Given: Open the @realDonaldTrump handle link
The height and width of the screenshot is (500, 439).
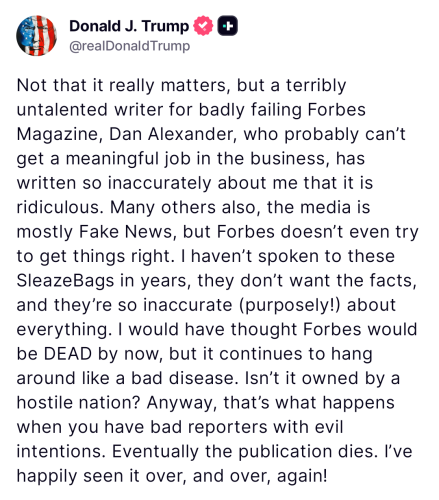Looking at the screenshot, I should [x=130, y=46].
